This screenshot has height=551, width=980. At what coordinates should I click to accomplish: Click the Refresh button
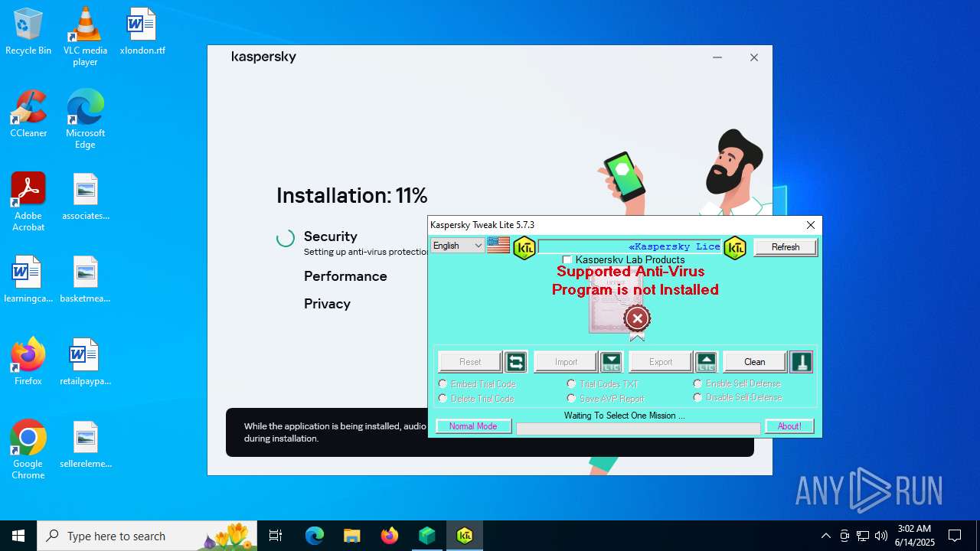pyautogui.click(x=786, y=247)
